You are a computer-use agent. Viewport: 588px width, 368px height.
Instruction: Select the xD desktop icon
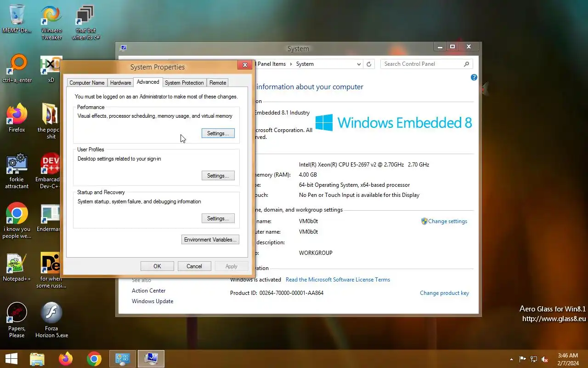point(51,69)
